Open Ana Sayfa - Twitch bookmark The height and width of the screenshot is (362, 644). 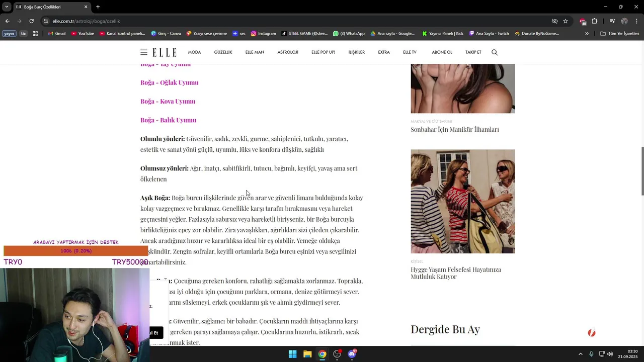coord(489,34)
